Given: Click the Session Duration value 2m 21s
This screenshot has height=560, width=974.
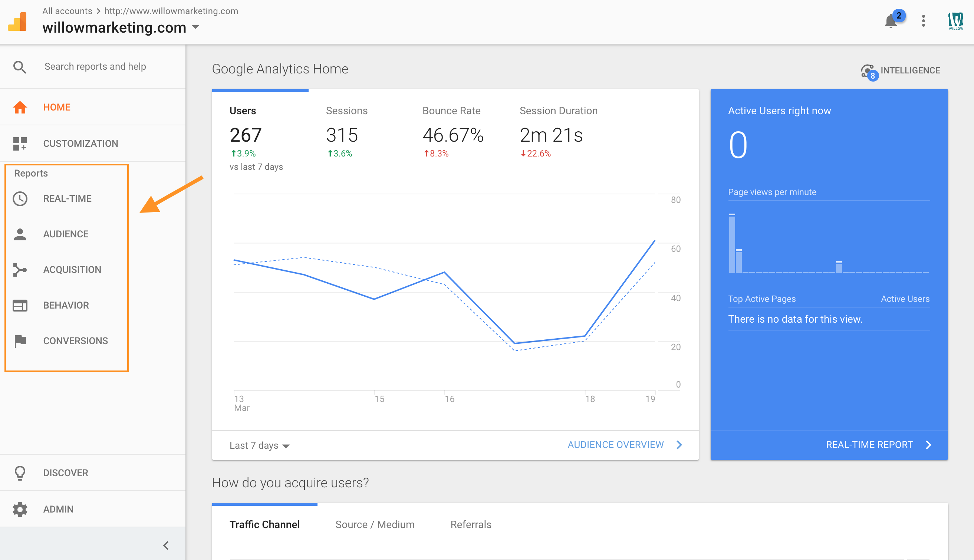Looking at the screenshot, I should click(x=551, y=135).
